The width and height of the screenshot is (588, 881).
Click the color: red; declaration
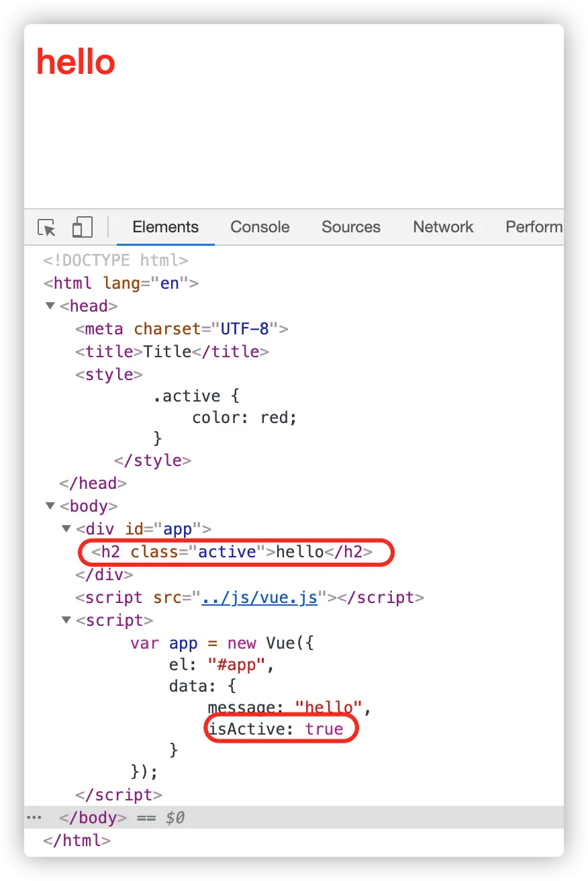pyautogui.click(x=244, y=418)
